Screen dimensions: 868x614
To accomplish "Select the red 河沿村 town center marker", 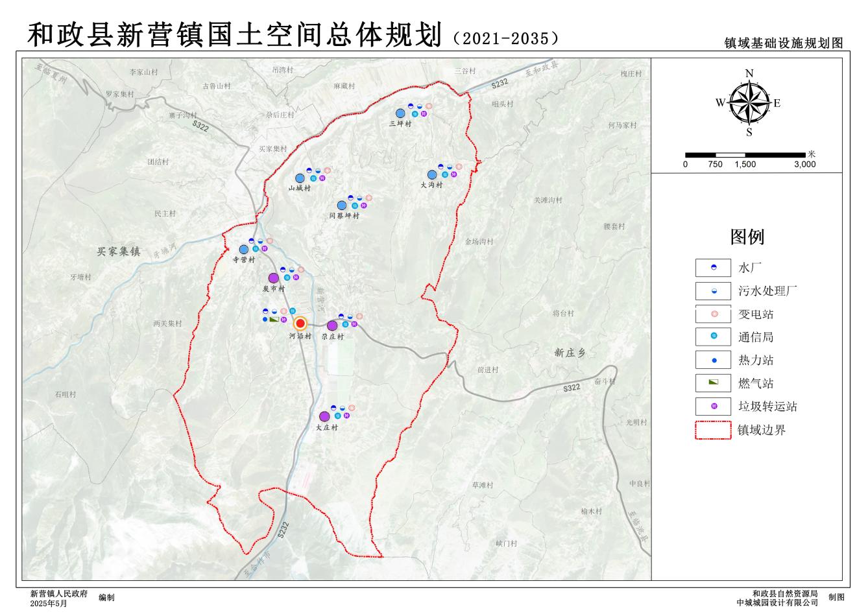I will click(x=300, y=324).
